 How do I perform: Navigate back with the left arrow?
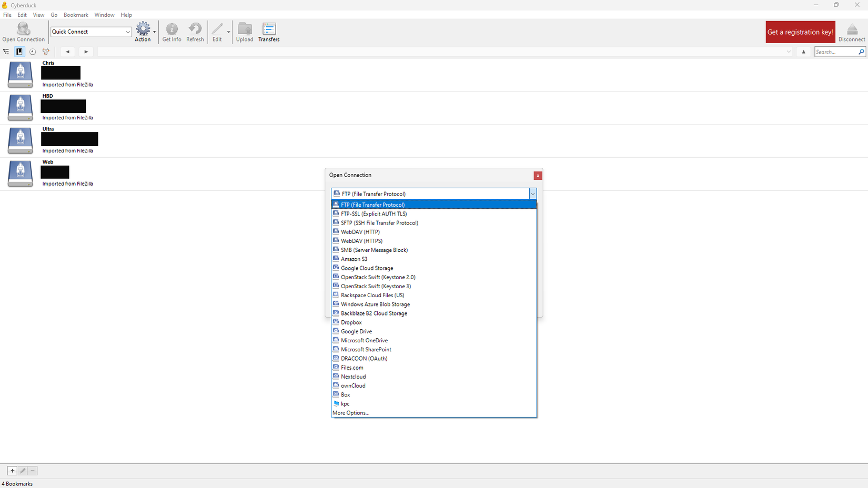[x=67, y=52]
